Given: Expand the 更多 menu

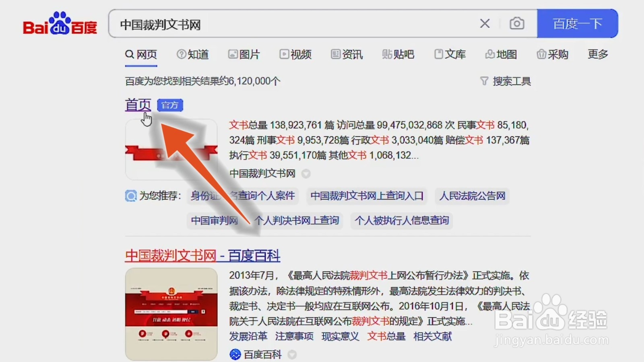Looking at the screenshot, I should [598, 54].
